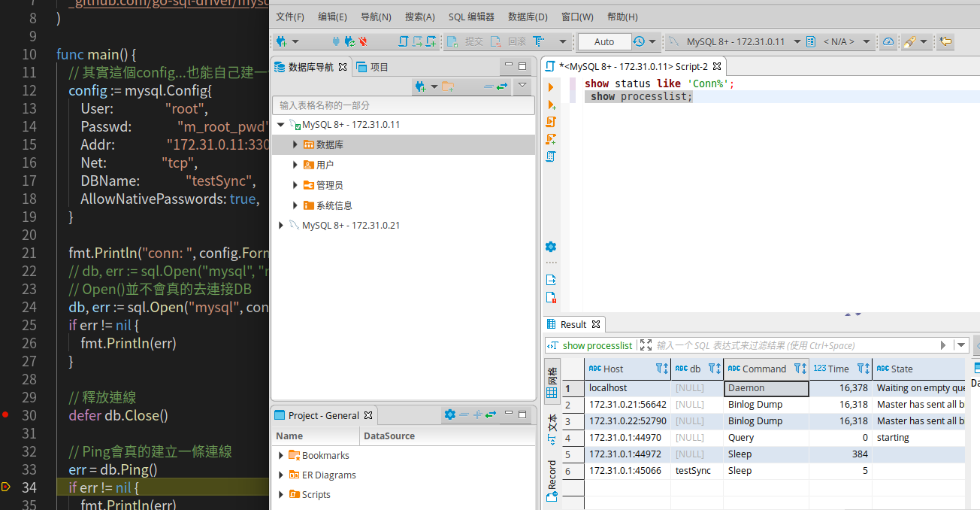The width and height of the screenshot is (980, 510).
Task: Click the Project panel configure gear icon
Action: point(449,414)
